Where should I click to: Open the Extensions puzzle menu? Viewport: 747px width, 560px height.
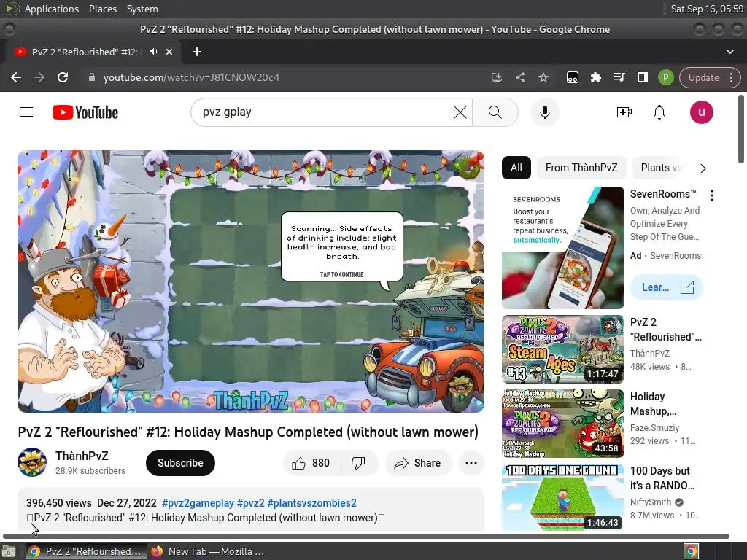click(595, 77)
